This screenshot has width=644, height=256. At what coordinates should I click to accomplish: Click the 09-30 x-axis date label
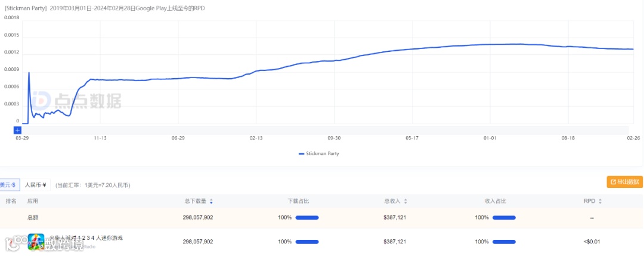click(334, 138)
